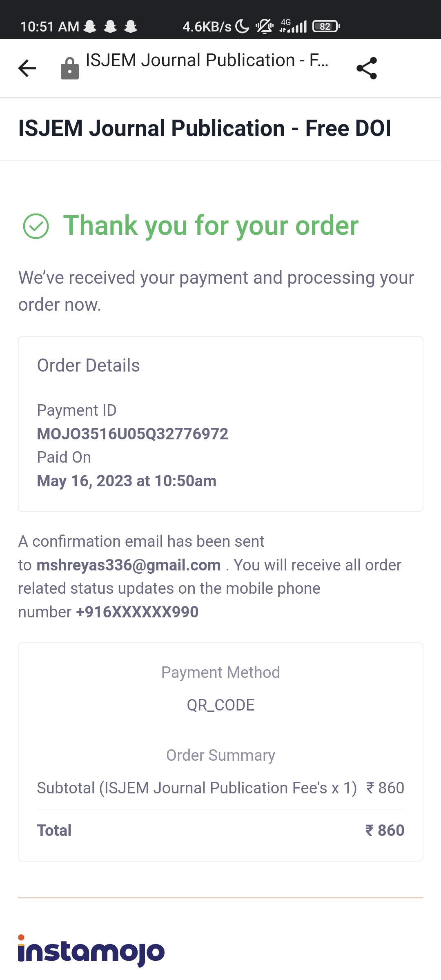
Task: Tap the secure padlock icon
Action: point(70,69)
